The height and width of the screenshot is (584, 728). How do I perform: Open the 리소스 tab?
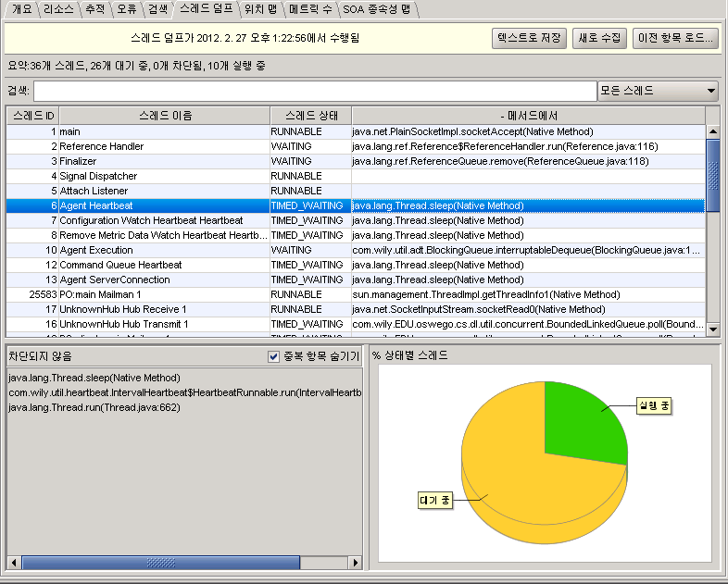coord(57,10)
